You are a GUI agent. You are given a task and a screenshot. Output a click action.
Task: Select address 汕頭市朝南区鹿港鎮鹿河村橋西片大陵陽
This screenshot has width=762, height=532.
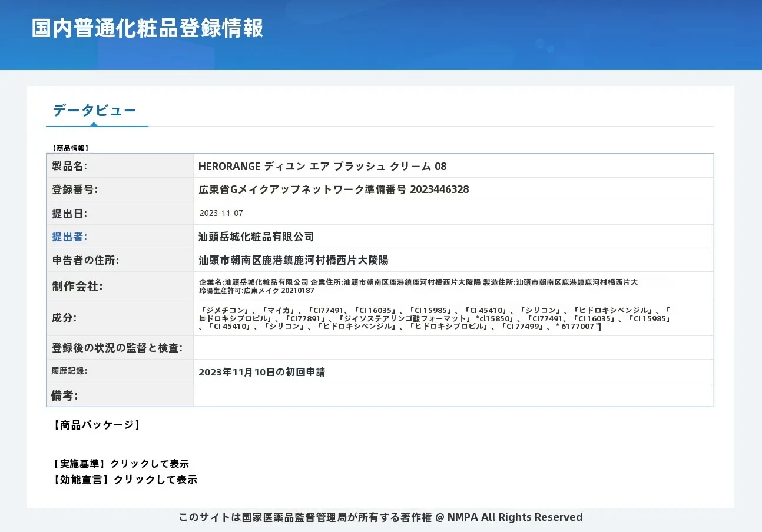(293, 260)
